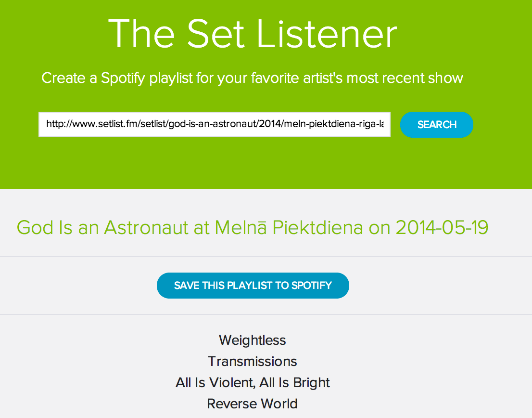Choose All Is Violent, All Is Bright
Image resolution: width=532 pixels, height=418 pixels.
pyautogui.click(x=253, y=383)
